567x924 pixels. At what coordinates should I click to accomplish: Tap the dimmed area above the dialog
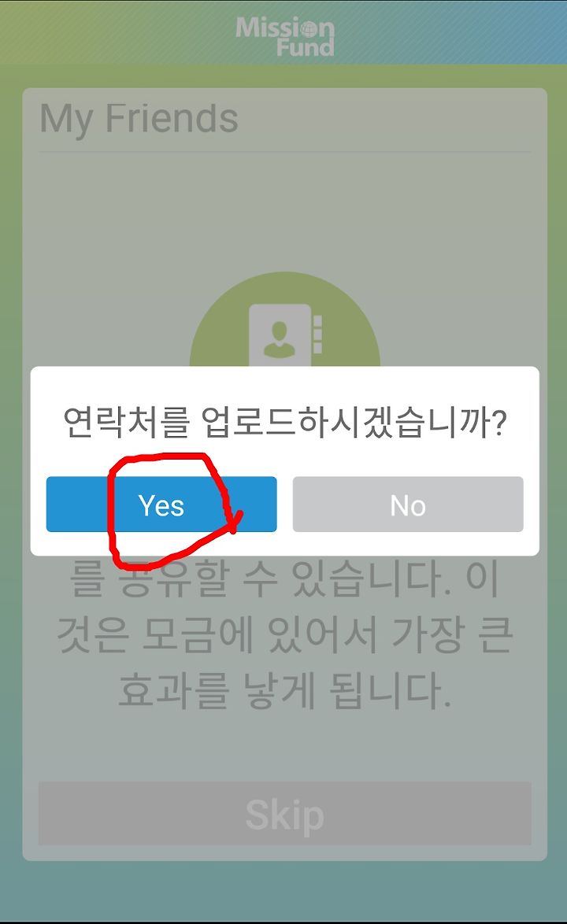(x=284, y=224)
